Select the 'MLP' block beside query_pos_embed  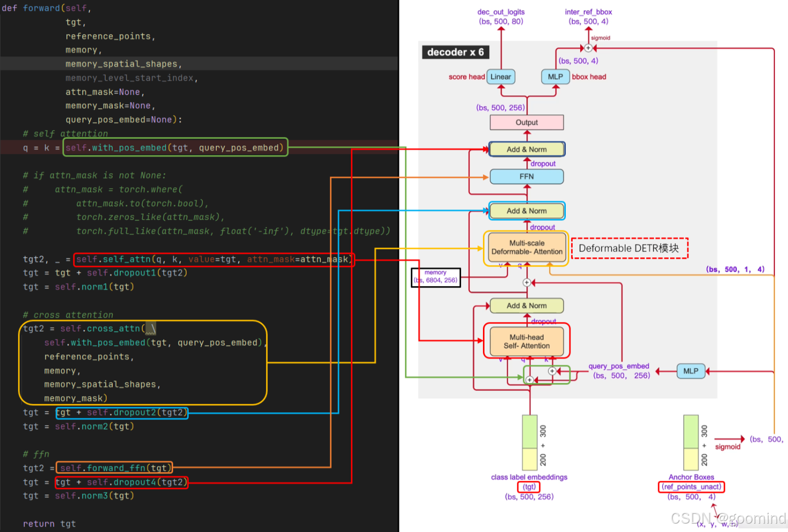coord(691,371)
